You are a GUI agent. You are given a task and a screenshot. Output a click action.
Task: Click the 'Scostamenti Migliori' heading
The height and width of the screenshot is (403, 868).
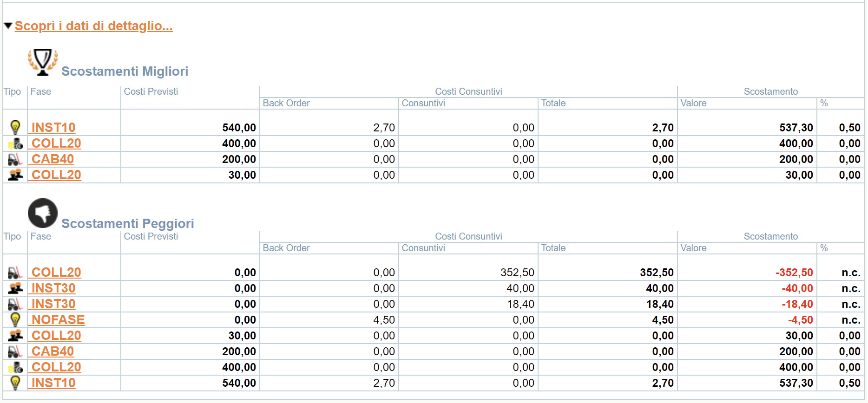pos(125,71)
